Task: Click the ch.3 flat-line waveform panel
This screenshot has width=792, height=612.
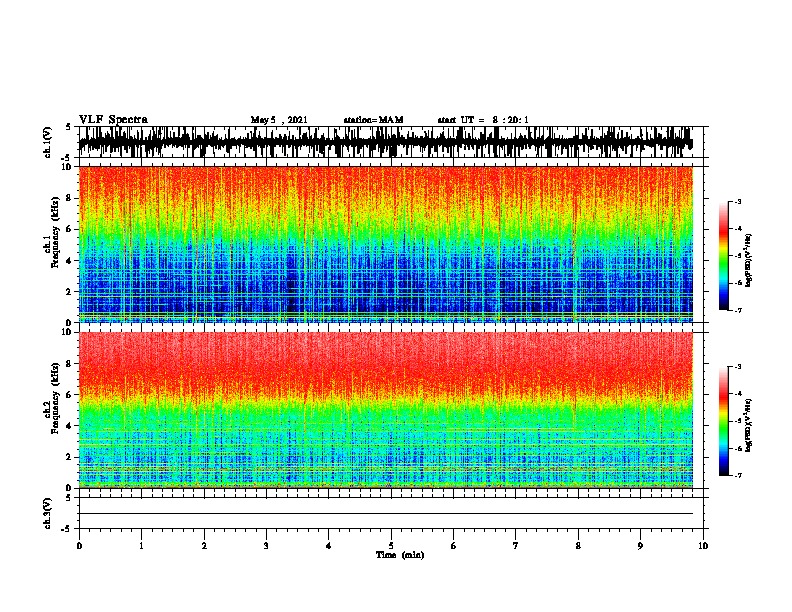Action: click(x=390, y=513)
